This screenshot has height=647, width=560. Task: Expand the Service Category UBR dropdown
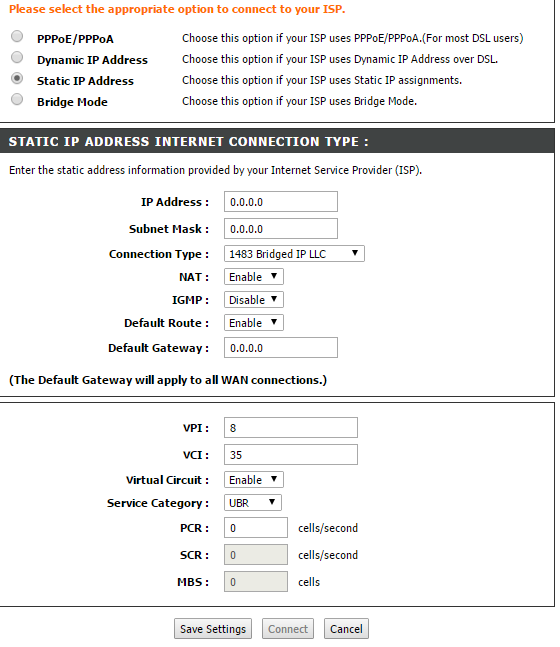pyautogui.click(x=253, y=503)
